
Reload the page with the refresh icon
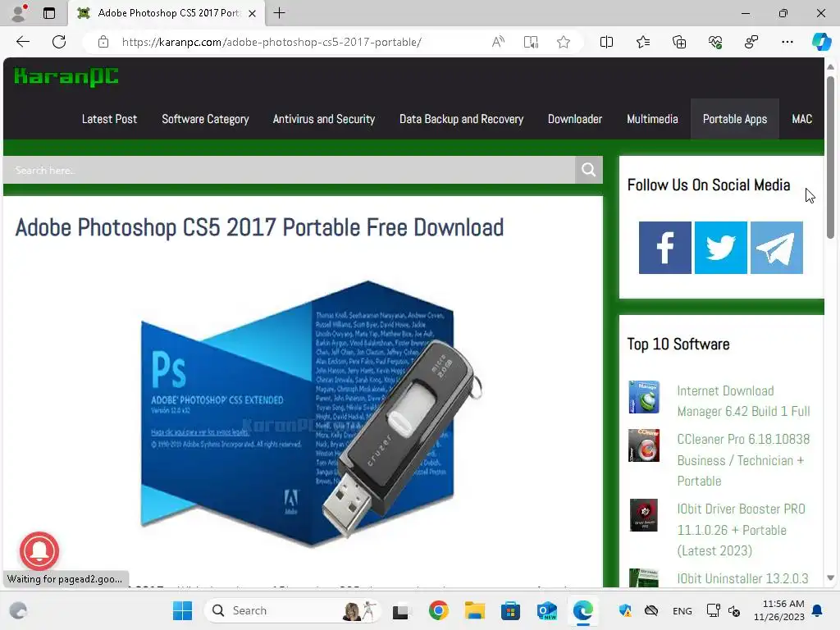(x=59, y=42)
